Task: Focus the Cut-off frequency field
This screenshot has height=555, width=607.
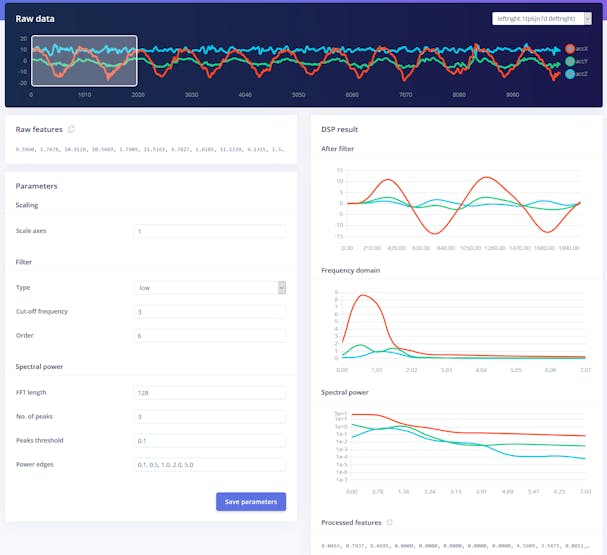Action: point(210,312)
